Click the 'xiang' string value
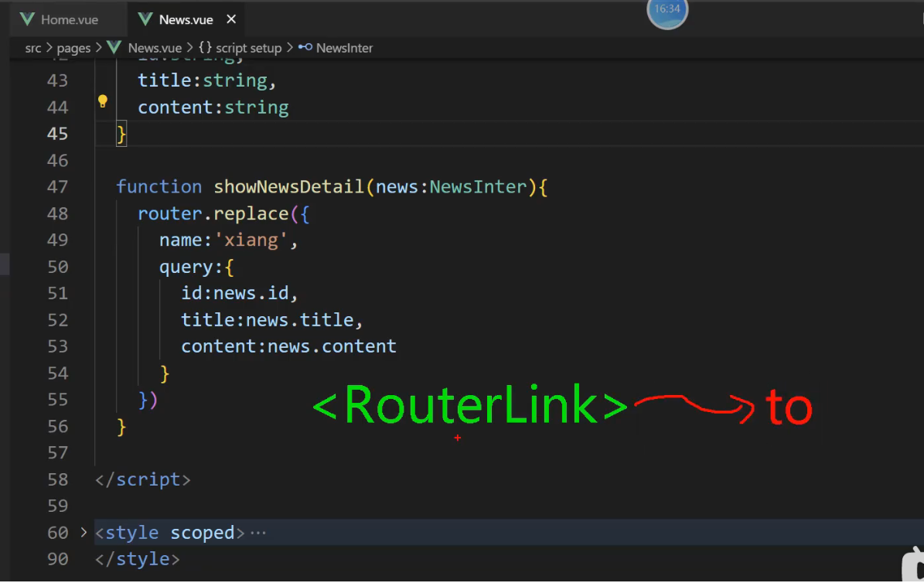924x583 pixels. (x=251, y=240)
